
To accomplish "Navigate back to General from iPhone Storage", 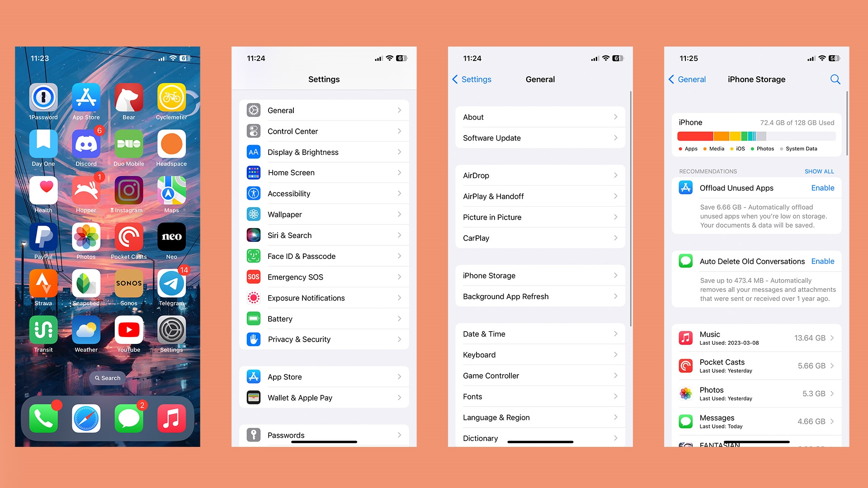I will tap(689, 79).
